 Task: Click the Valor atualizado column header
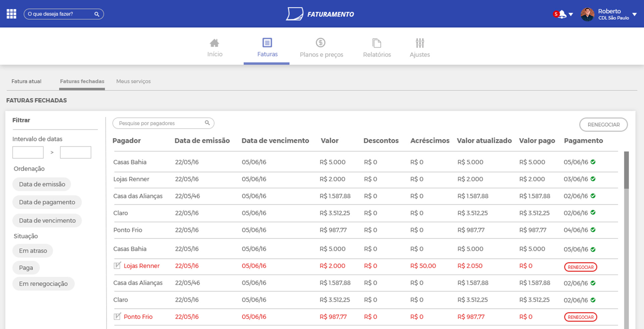tap(484, 141)
